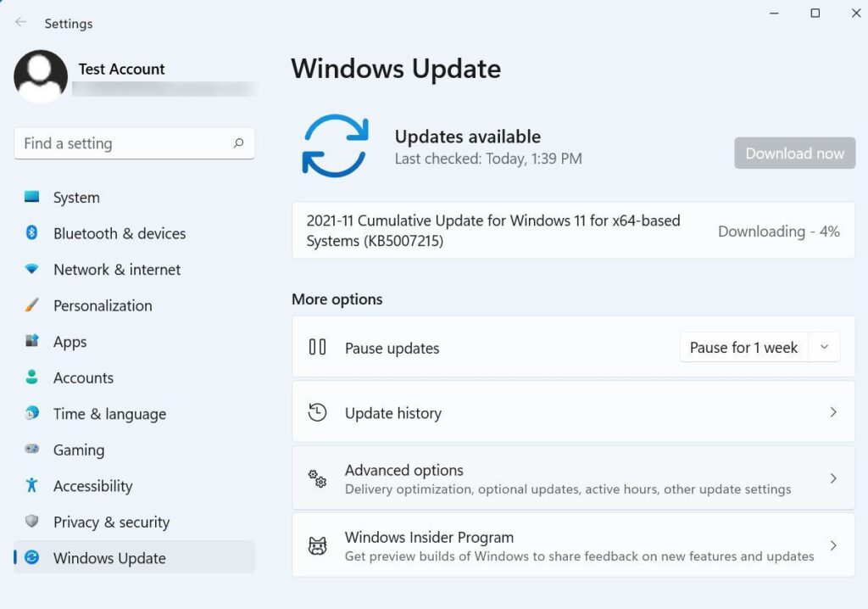Select the Accounts label

[x=83, y=378]
